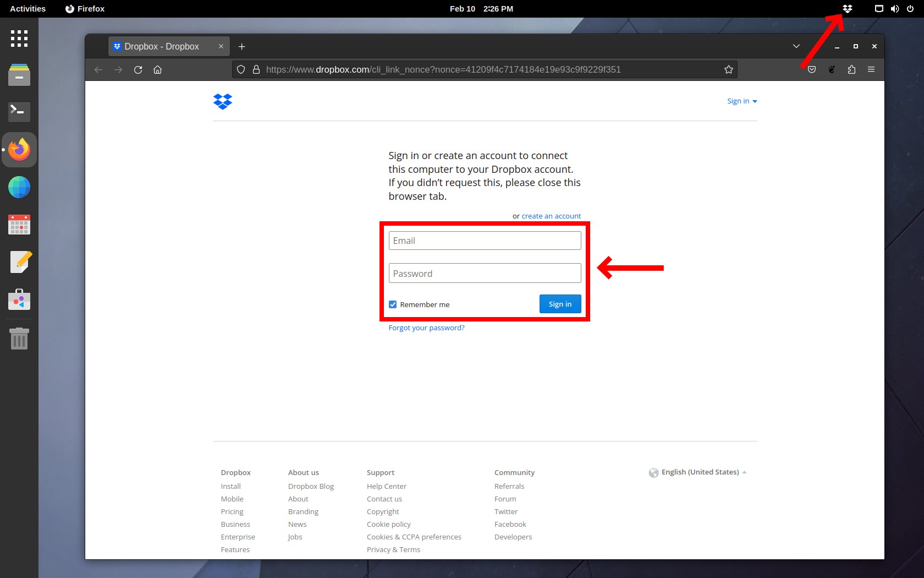Viewport: 924px width, 578px height.
Task: Open the English (United States) language selector
Action: 698,472
